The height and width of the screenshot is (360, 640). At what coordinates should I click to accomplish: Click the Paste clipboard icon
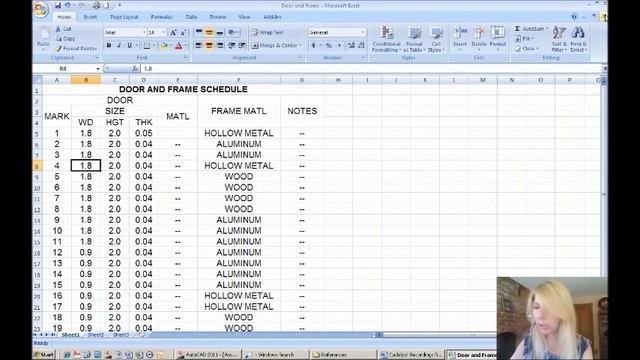tap(43, 34)
